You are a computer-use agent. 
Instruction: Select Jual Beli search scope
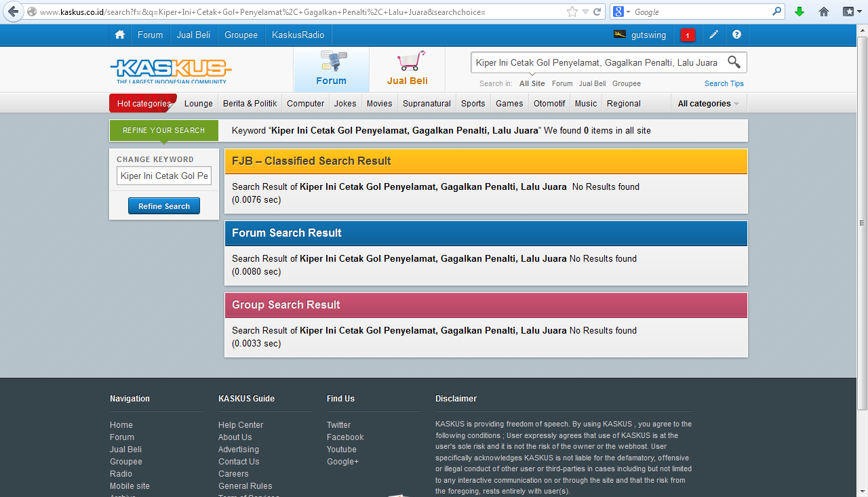(x=593, y=83)
